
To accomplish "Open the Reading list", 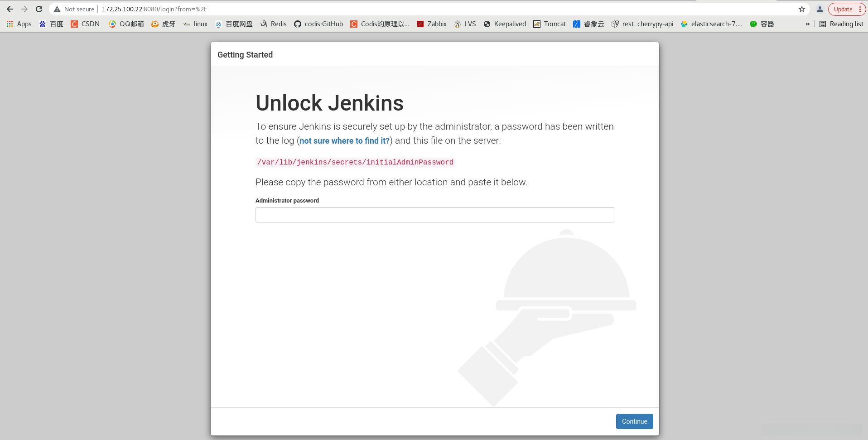I will 841,24.
